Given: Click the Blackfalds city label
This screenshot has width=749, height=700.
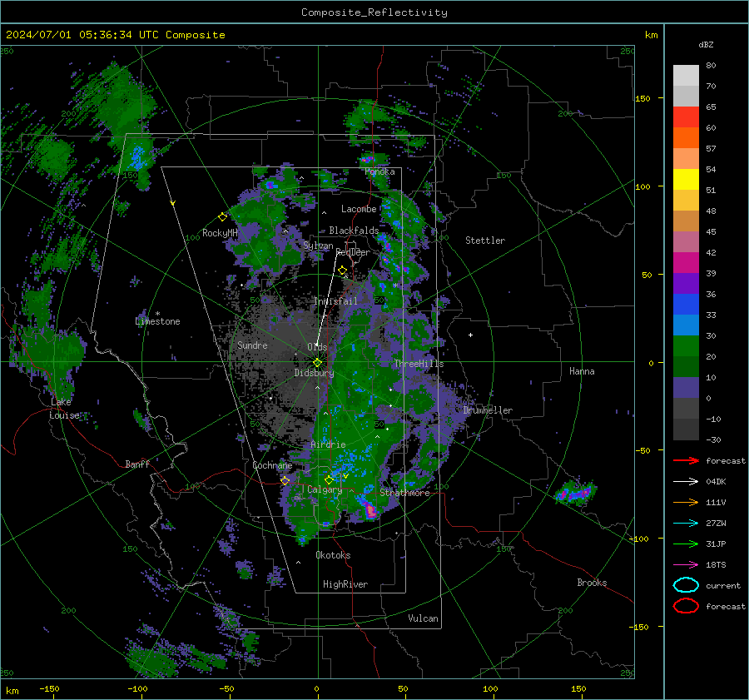Looking at the screenshot, I should click(354, 231).
